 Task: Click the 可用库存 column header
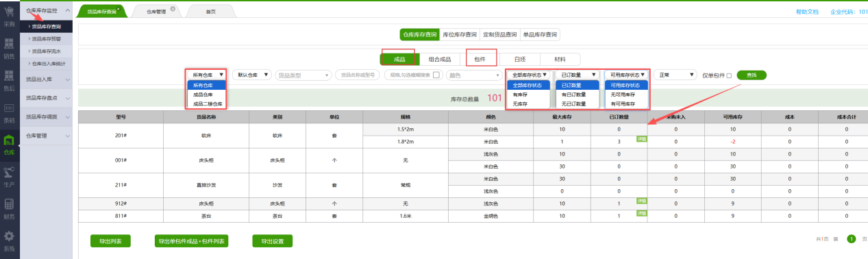732,117
